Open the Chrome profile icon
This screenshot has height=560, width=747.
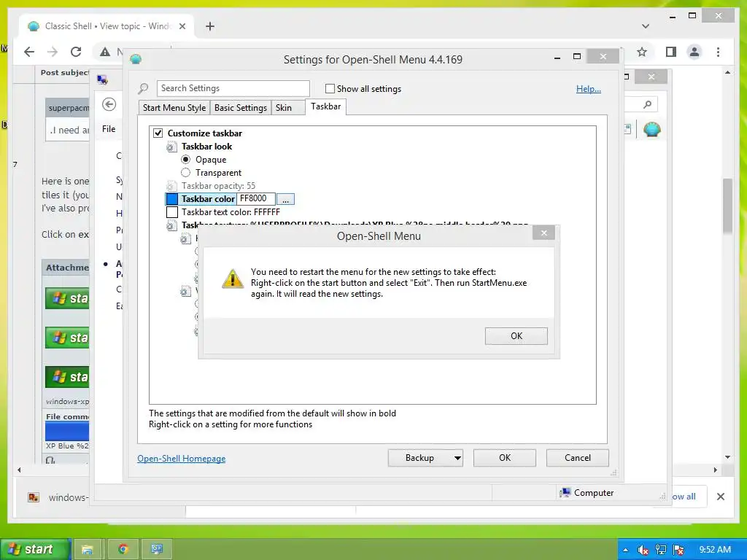(x=694, y=52)
